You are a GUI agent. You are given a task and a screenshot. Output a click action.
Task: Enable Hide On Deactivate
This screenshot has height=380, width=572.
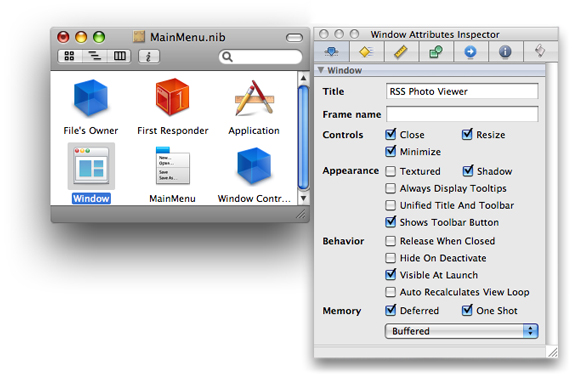[390, 258]
